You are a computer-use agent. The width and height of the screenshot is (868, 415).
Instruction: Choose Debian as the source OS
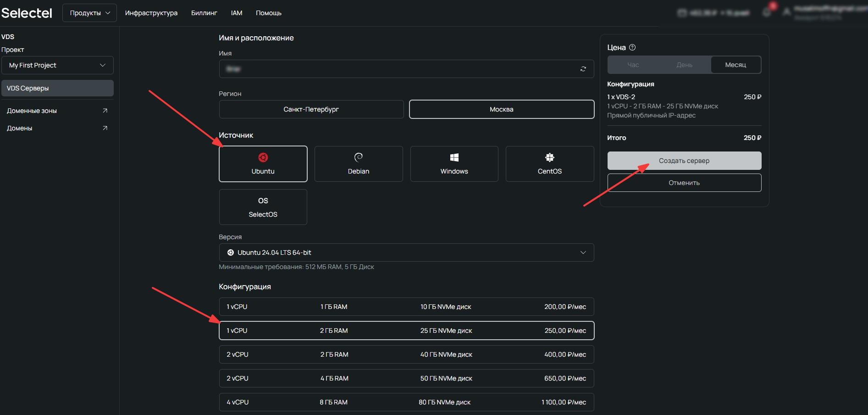(359, 164)
